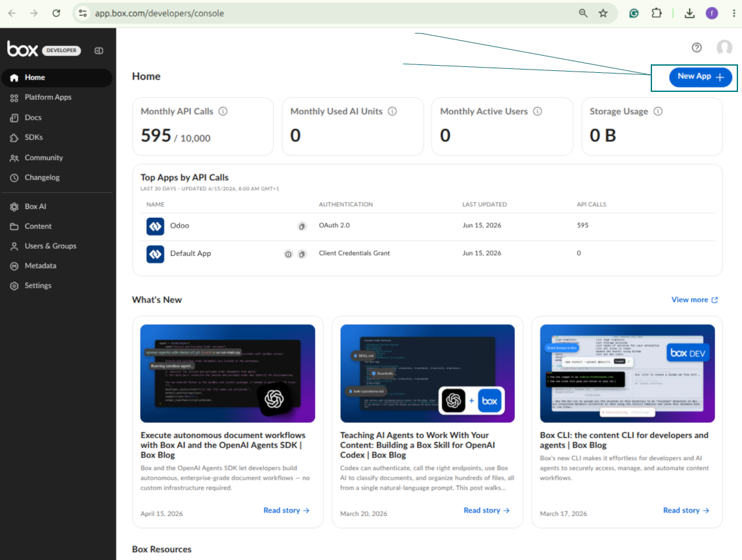The width and height of the screenshot is (742, 560).
Task: Click the help question mark icon
Action: coord(697,47)
